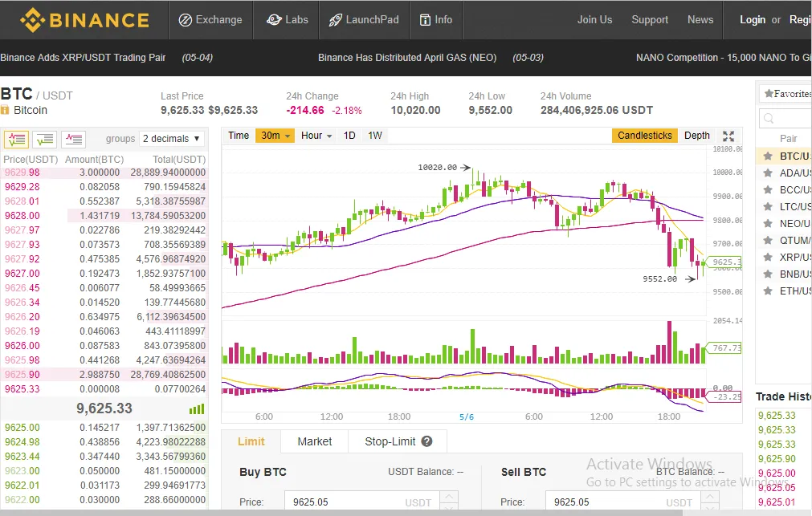
Task: Toggle favorite star for QTUM pair
Action: tap(768, 240)
